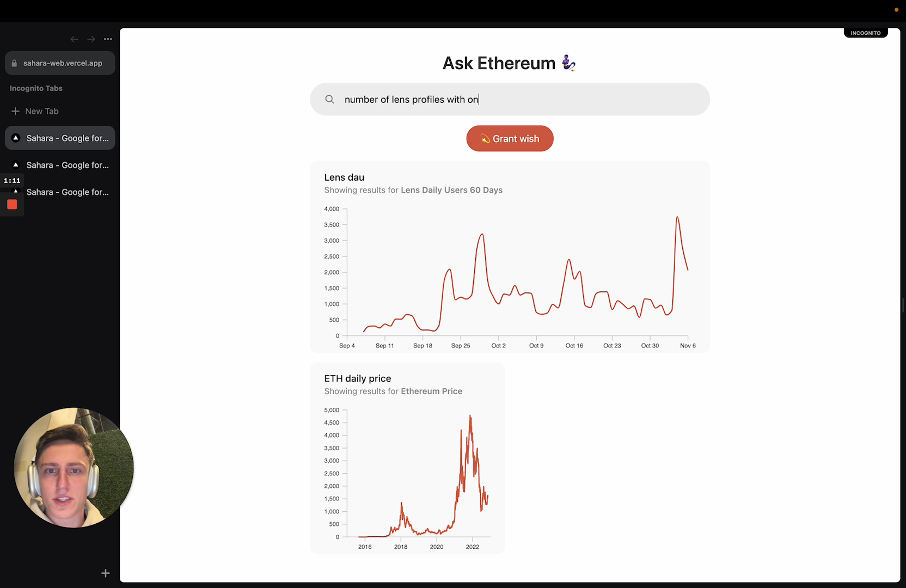Open the three-dot browser menu
This screenshot has width=906, height=588.
coord(108,39)
